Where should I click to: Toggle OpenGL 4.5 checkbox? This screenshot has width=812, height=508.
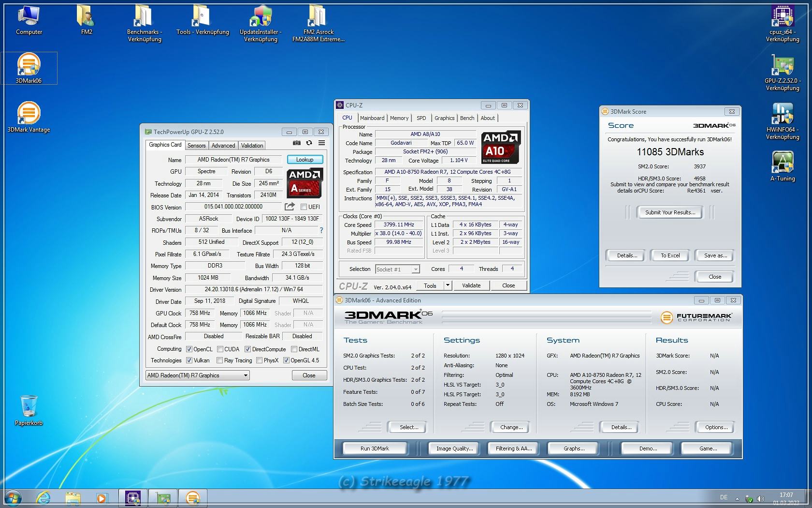(286, 360)
